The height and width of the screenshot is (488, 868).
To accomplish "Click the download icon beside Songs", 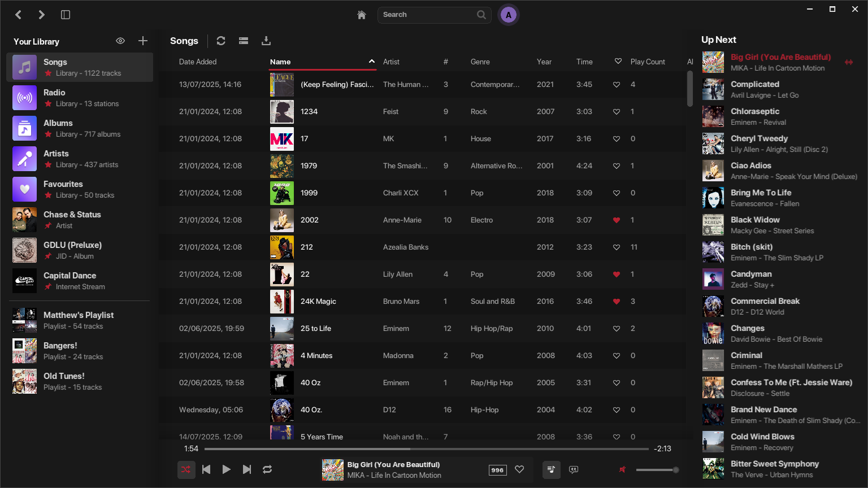I will 266,41.
